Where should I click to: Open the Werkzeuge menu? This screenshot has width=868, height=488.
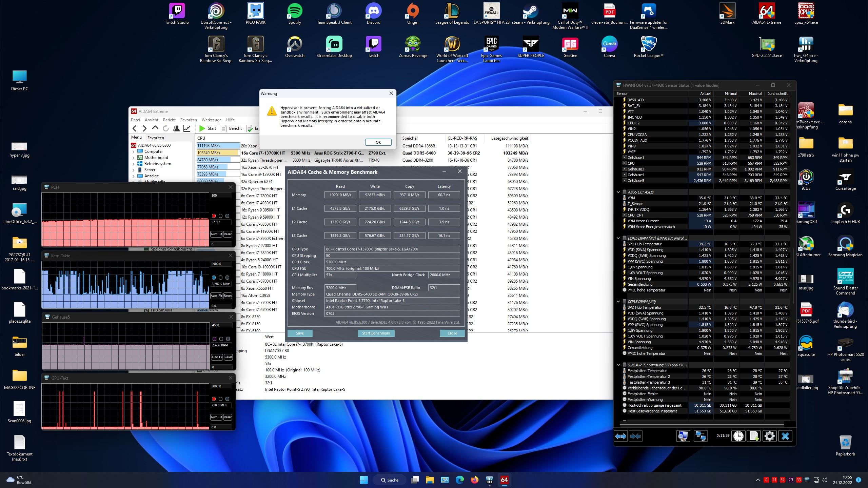click(x=211, y=120)
